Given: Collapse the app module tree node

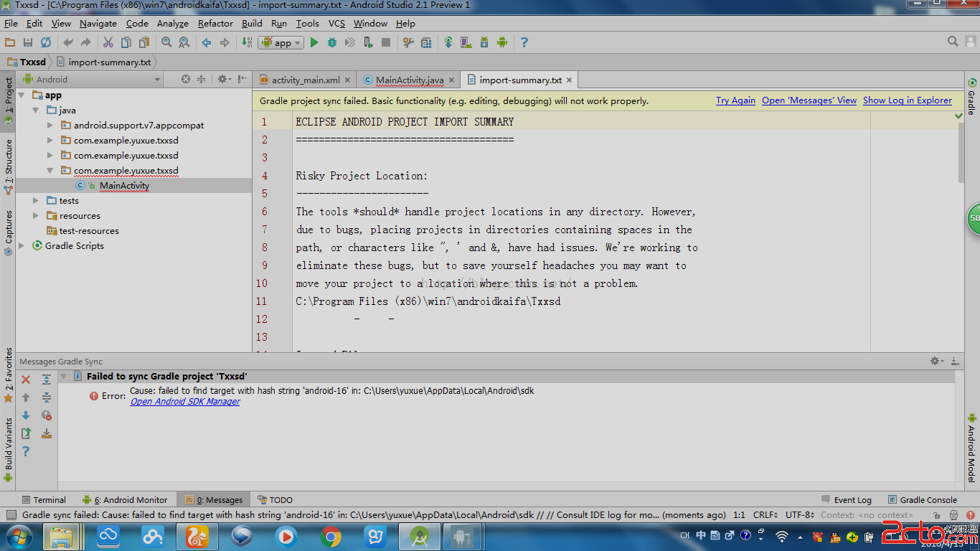Looking at the screenshot, I should [22, 95].
